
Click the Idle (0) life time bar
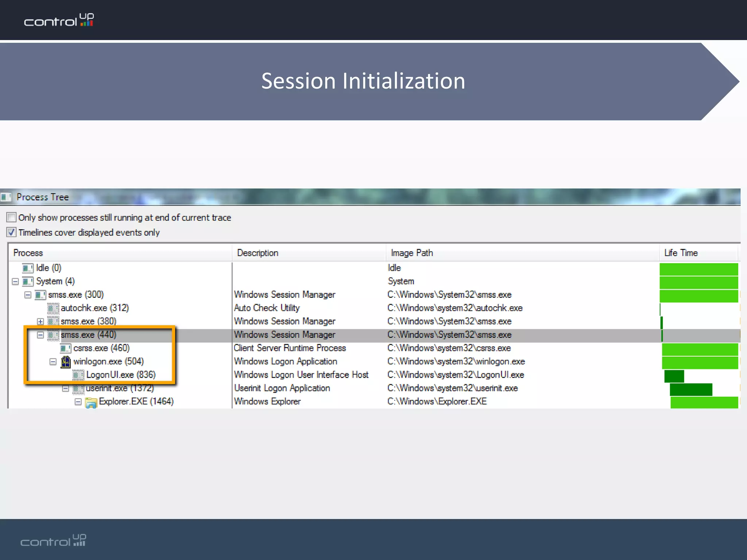point(699,269)
